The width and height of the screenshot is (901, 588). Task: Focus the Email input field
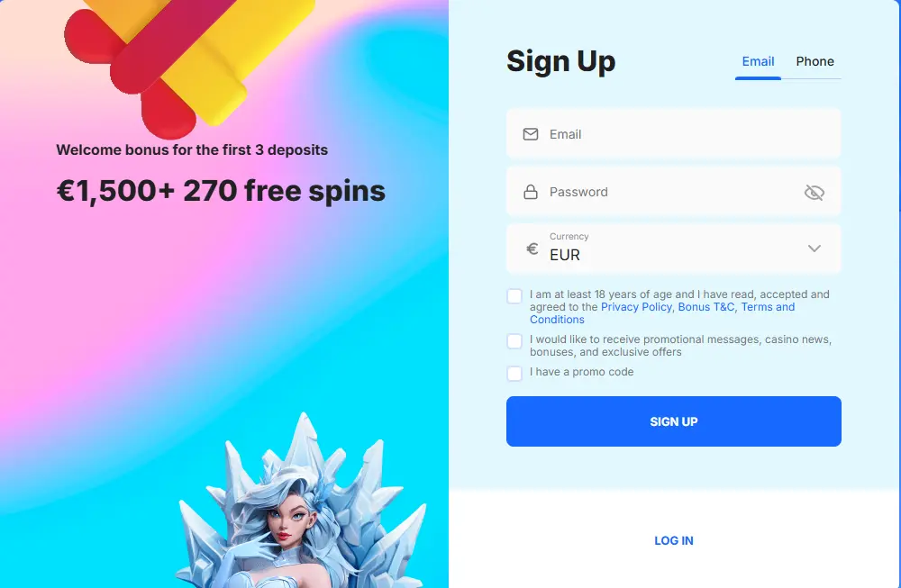[673, 133]
